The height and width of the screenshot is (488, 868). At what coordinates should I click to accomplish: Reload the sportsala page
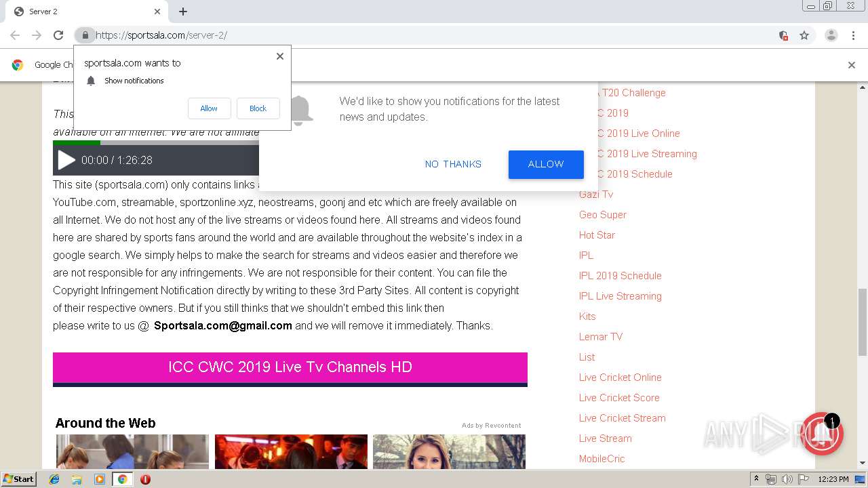[58, 35]
